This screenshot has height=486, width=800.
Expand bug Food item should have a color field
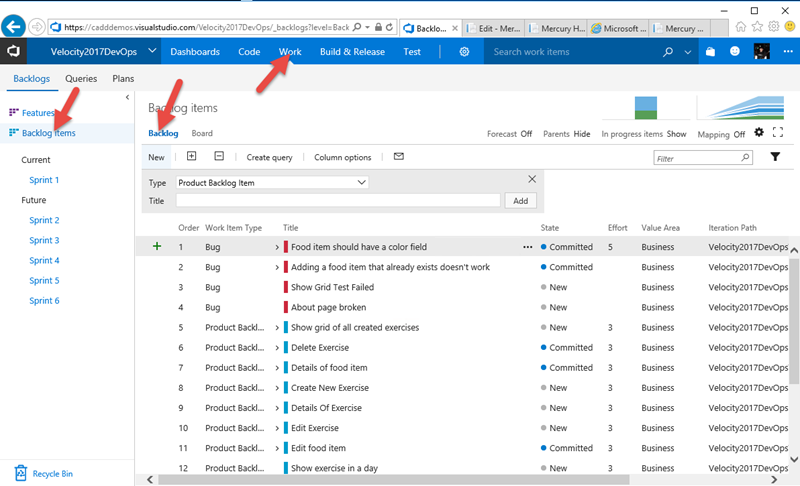(x=277, y=247)
